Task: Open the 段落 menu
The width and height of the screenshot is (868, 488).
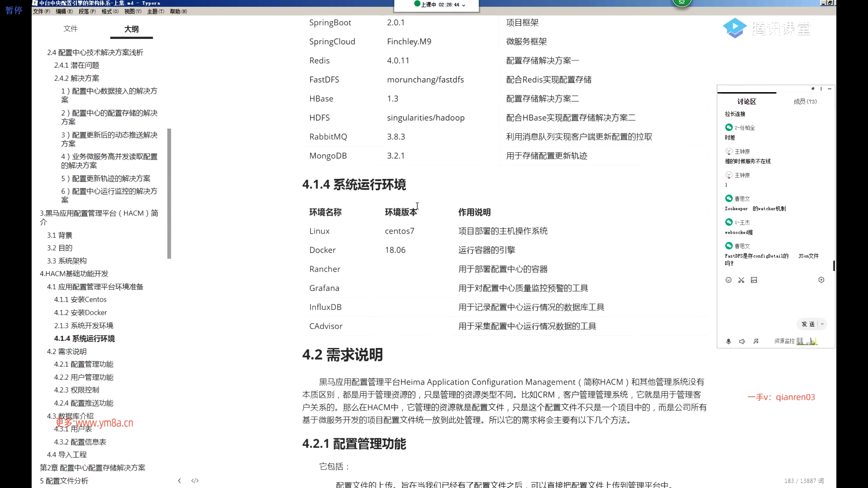Action: 87,11
